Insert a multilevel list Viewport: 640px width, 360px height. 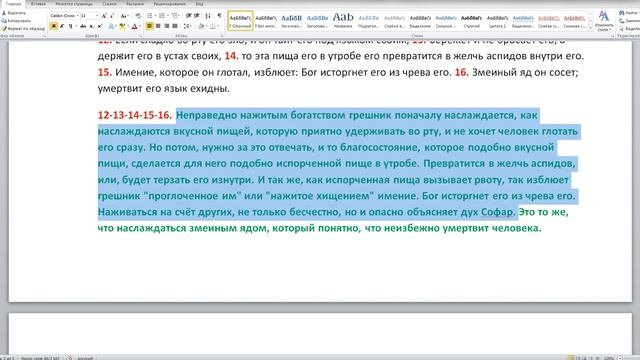tap(174, 16)
